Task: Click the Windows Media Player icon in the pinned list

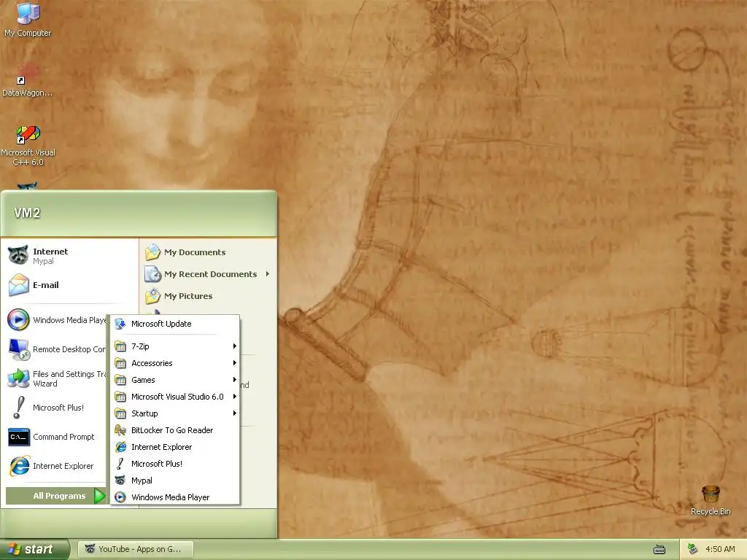Action: pos(18,319)
